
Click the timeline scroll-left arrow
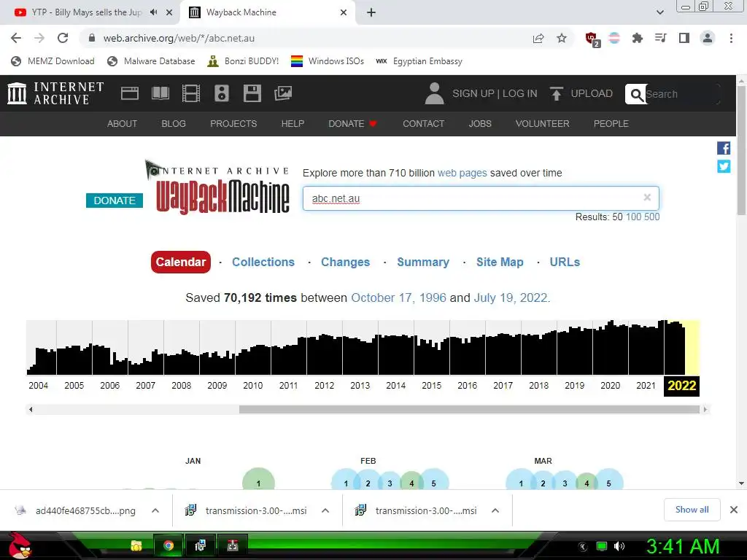click(31, 410)
